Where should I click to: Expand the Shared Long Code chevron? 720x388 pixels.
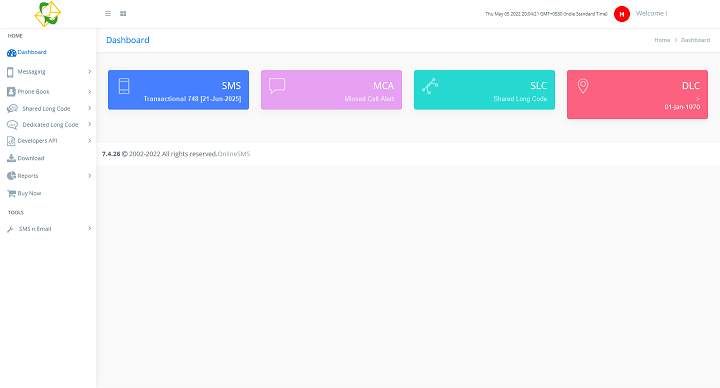click(x=90, y=108)
